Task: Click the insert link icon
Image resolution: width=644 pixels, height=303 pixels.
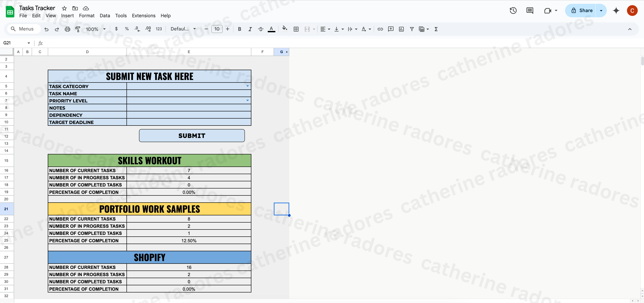Action: [380, 29]
